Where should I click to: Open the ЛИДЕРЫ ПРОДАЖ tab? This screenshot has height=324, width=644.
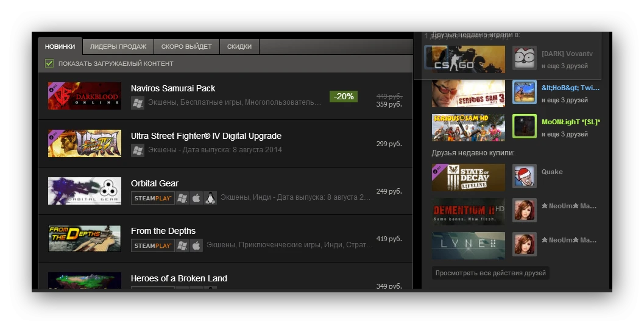(118, 46)
